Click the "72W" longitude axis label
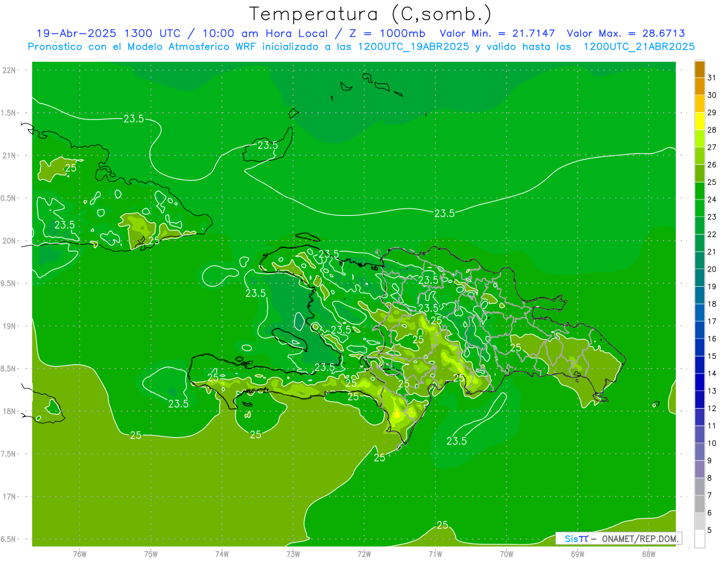 point(364,554)
